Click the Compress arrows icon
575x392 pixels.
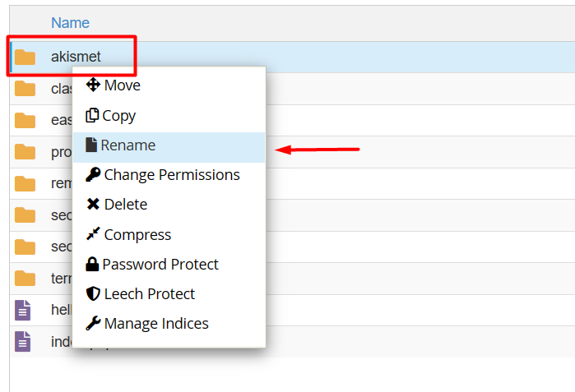point(93,234)
